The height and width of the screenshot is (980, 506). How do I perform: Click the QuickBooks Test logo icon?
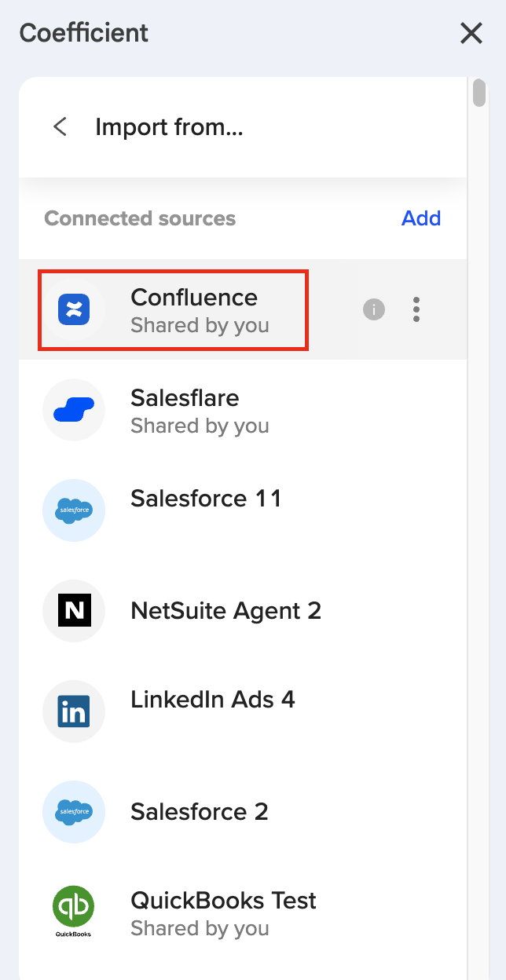pyautogui.click(x=74, y=912)
